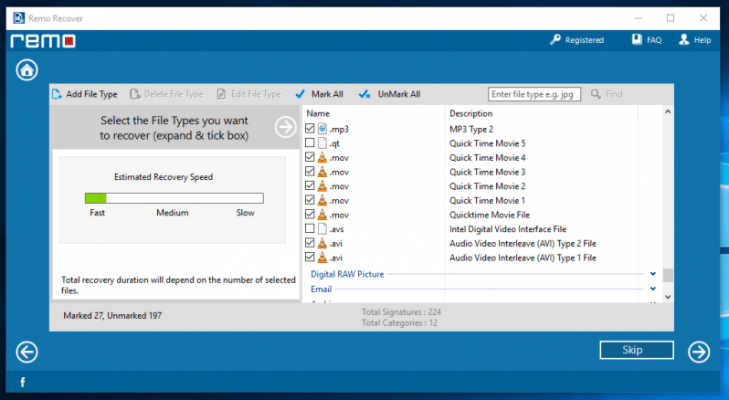Click Mark All in toolbar
The height and width of the screenshot is (400, 729).
pyautogui.click(x=319, y=94)
